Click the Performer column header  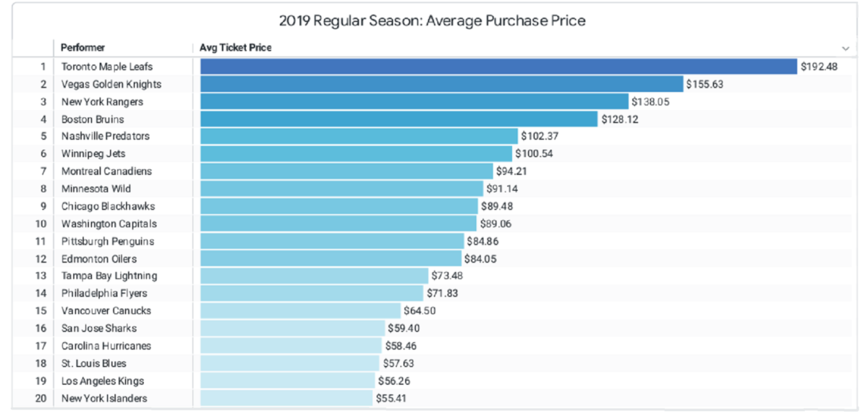click(82, 48)
